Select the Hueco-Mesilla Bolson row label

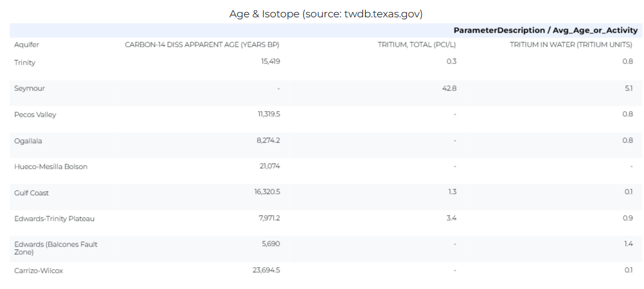pos(51,166)
